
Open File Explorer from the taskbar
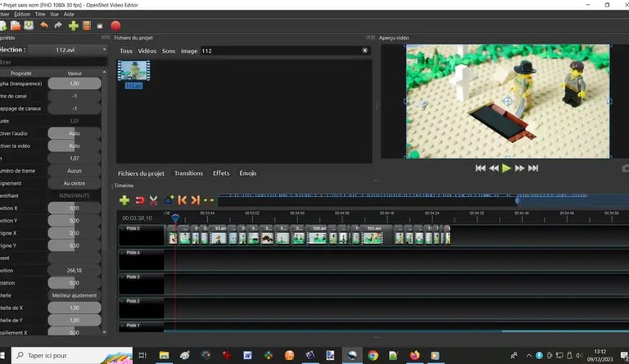164,355
